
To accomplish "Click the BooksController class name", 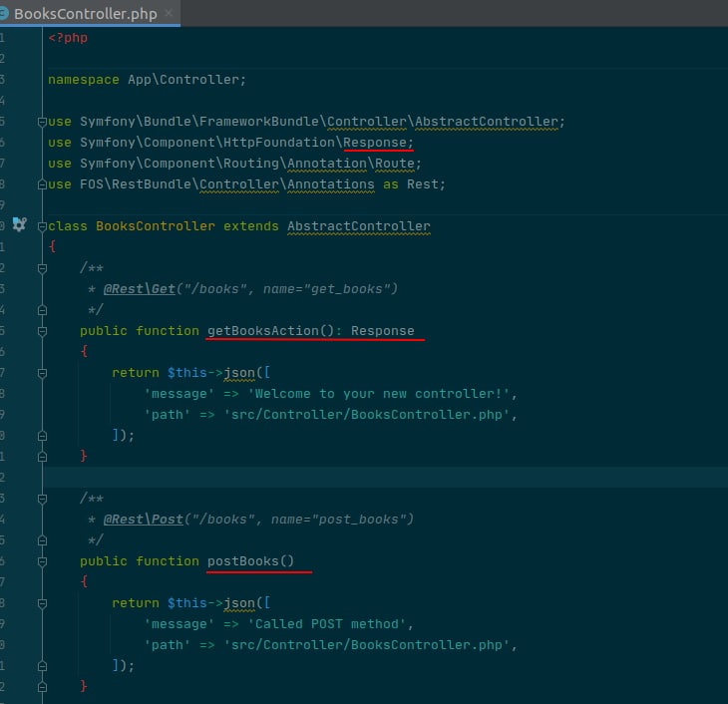I will pyautogui.click(x=155, y=226).
